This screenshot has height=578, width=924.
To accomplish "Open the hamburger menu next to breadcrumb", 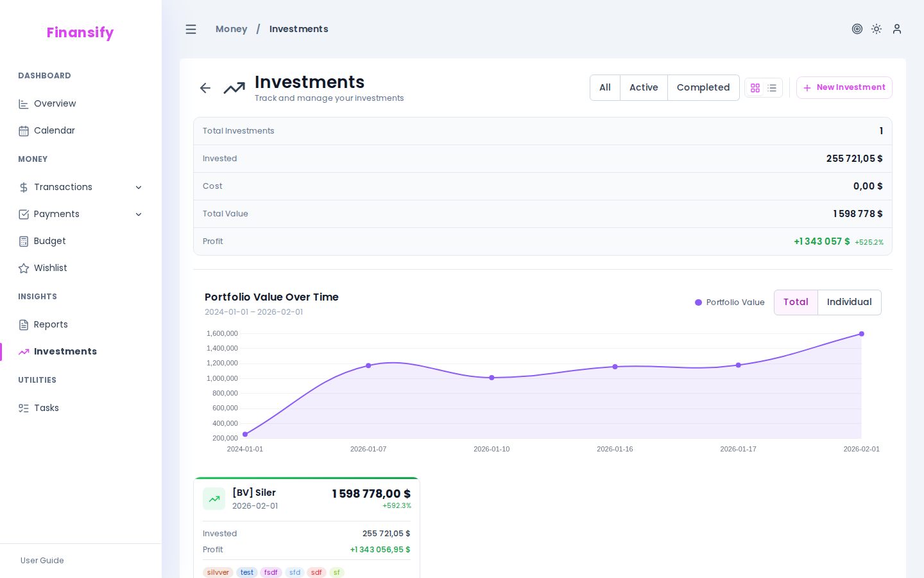I will (x=191, y=29).
